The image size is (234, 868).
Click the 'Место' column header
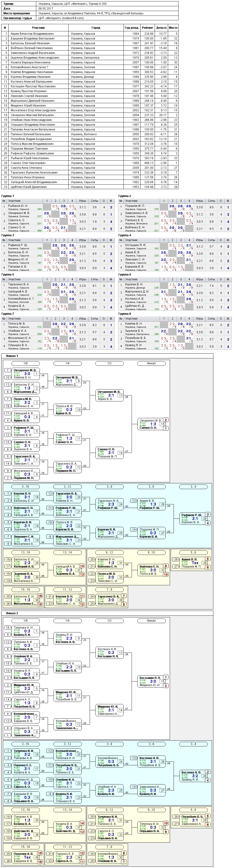(x=173, y=28)
